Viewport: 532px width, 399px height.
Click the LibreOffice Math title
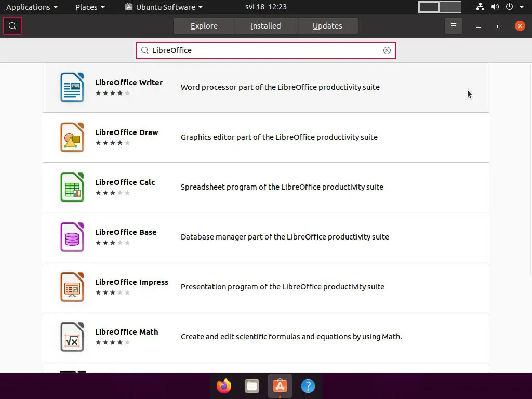[127, 332]
